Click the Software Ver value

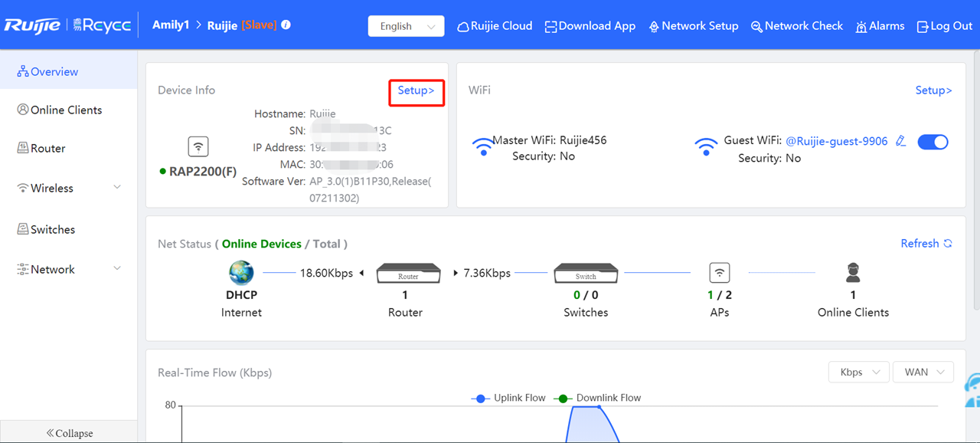click(370, 189)
